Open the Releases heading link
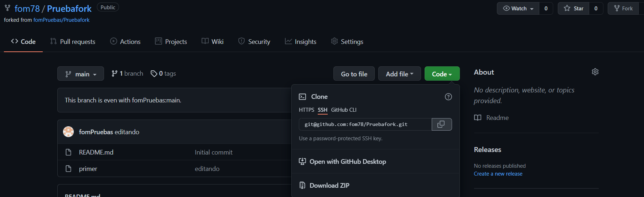 (487, 150)
